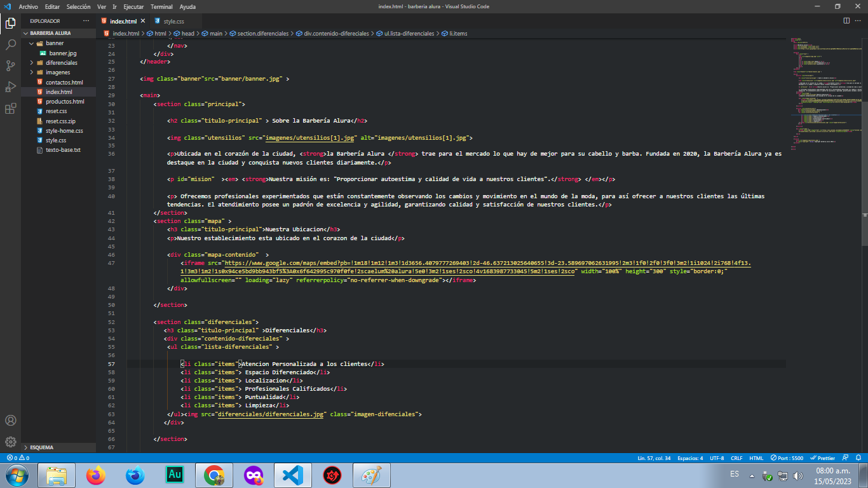Click the html breadcrumb item
This screenshot has height=488, width=868.
[156, 33]
